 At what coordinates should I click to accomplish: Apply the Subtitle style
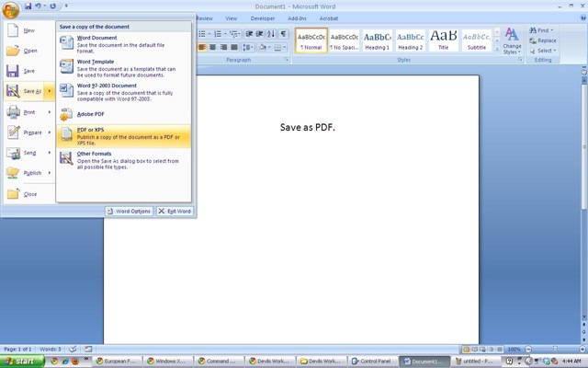click(x=476, y=40)
